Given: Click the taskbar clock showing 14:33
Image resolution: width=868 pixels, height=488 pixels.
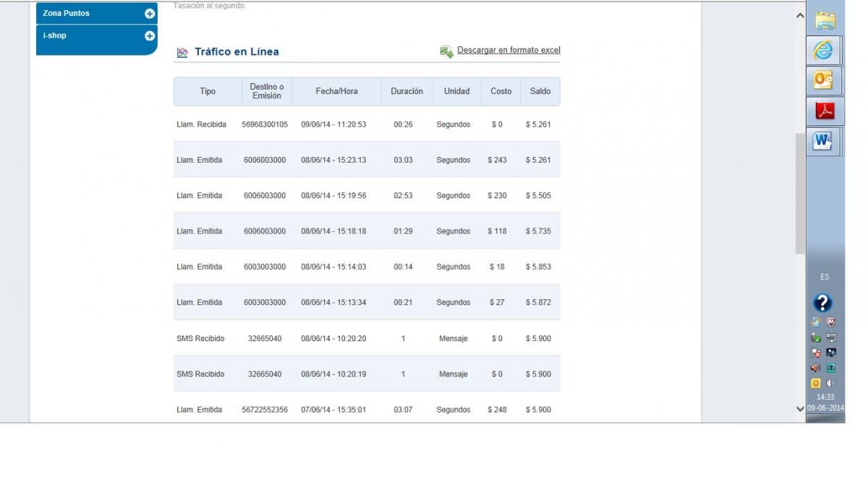Looking at the screenshot, I should pos(825,397).
